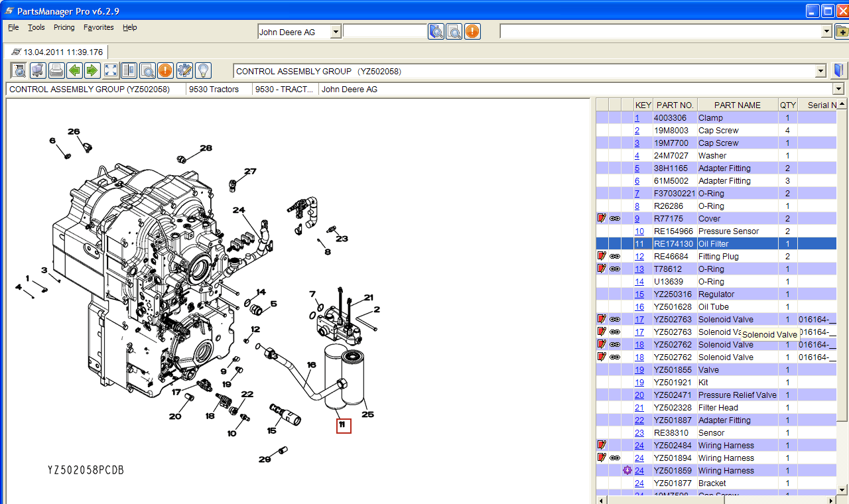Open the John Deere AG dropdown
This screenshot has width=849, height=504.
pos(335,32)
